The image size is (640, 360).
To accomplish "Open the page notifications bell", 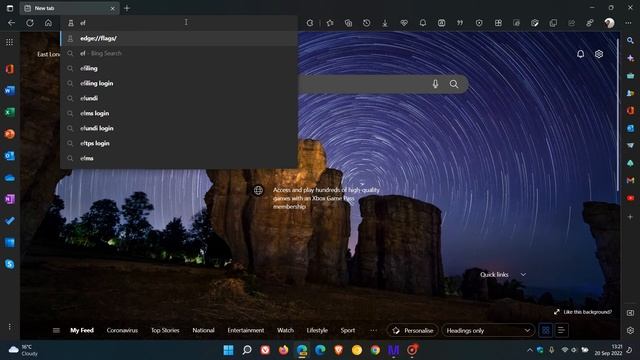I will point(580,54).
